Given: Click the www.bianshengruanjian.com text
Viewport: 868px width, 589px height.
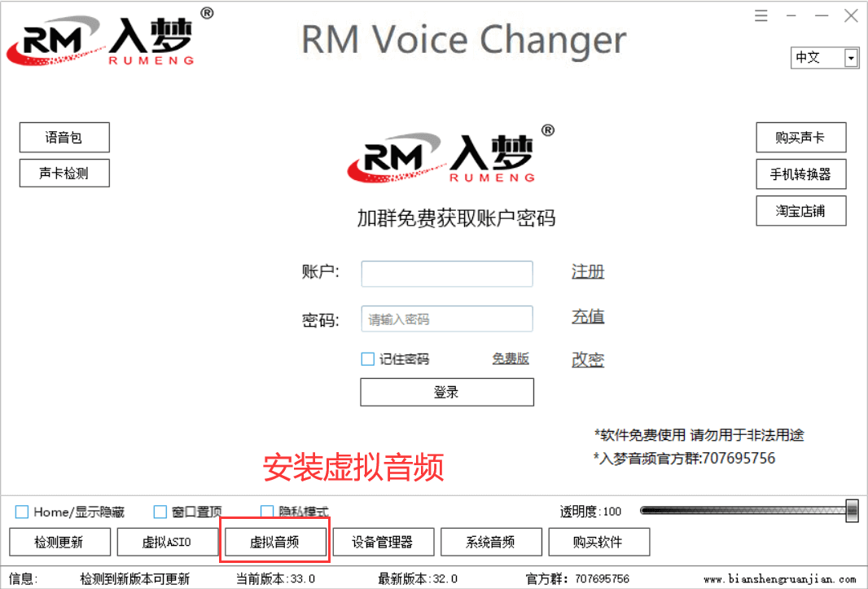Looking at the screenshot, I should (x=779, y=579).
